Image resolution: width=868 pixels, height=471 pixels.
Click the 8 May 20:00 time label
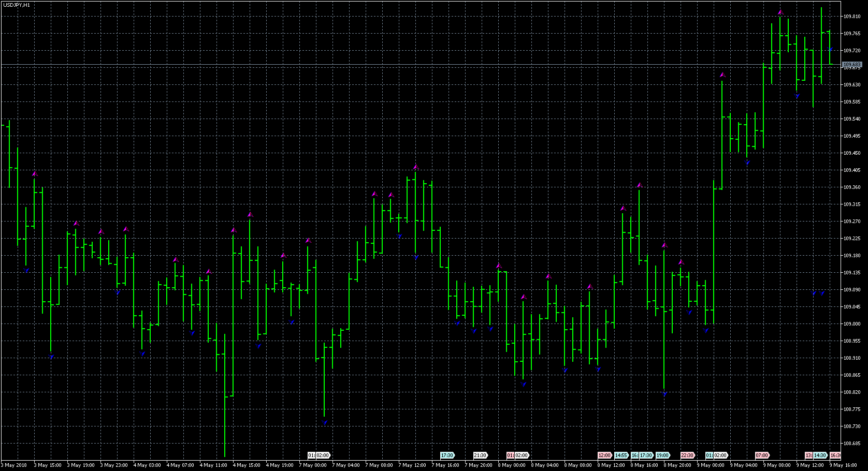pos(677,465)
